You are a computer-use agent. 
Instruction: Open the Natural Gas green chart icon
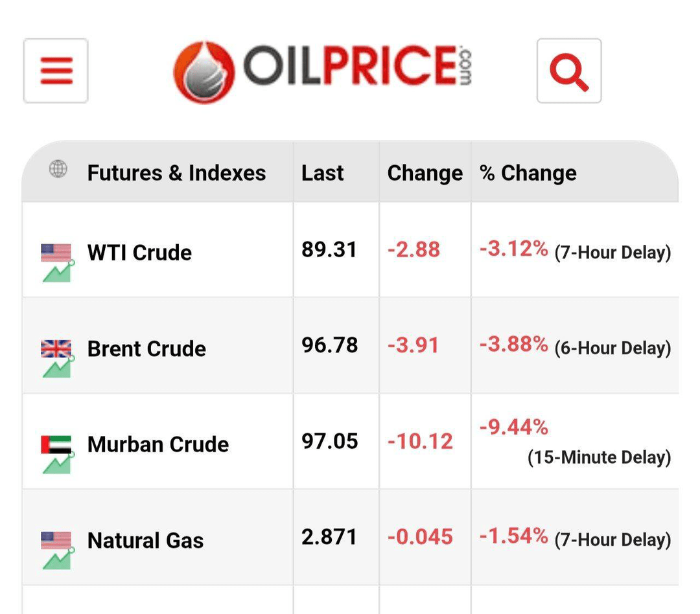(x=58, y=559)
